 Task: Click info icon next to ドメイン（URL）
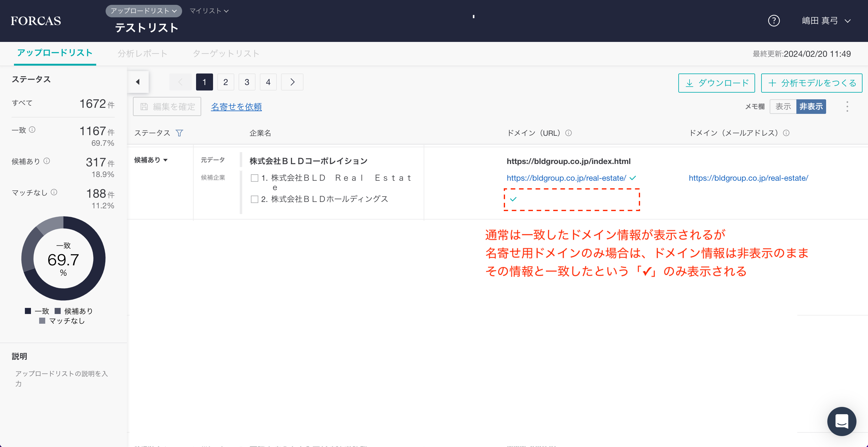click(x=568, y=133)
